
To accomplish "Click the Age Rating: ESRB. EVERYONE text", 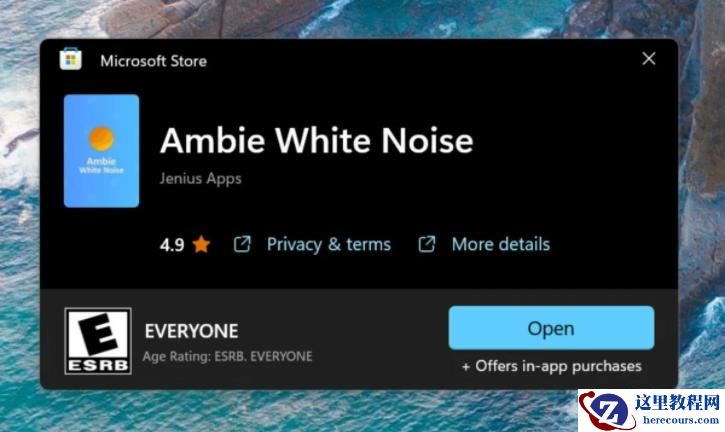I will coord(227,357).
